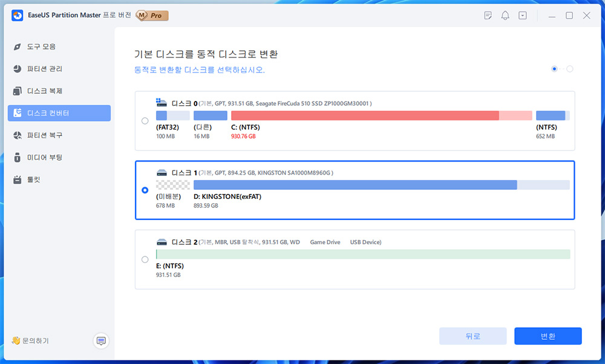This screenshot has height=364, width=605.
Task: Open the 문의하기 contact link
Action: 36,341
